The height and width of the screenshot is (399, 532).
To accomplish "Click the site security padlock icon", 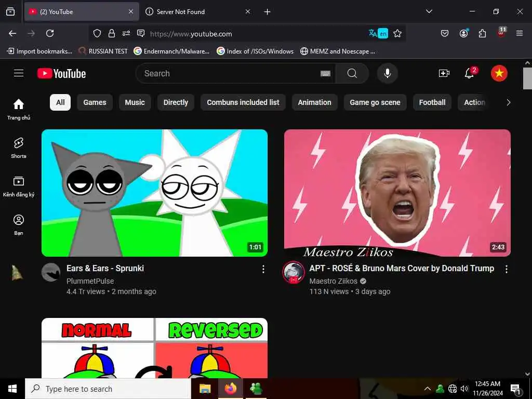I will click(111, 33).
